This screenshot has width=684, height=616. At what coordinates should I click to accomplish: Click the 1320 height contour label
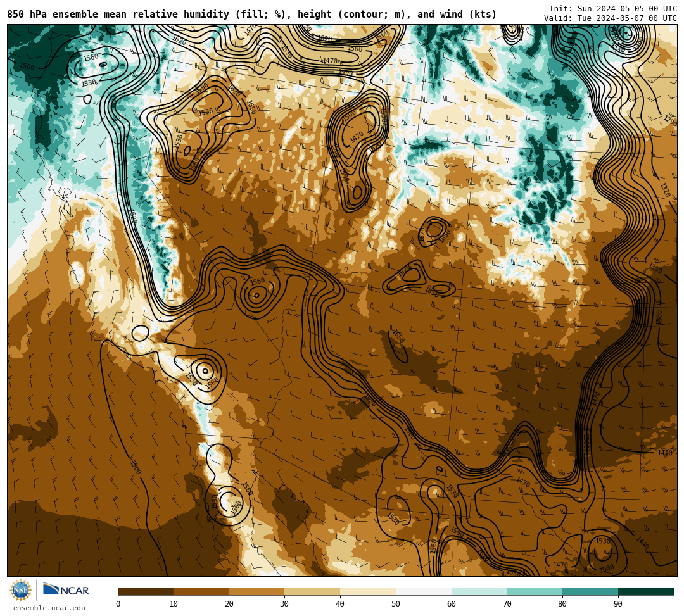click(x=665, y=190)
